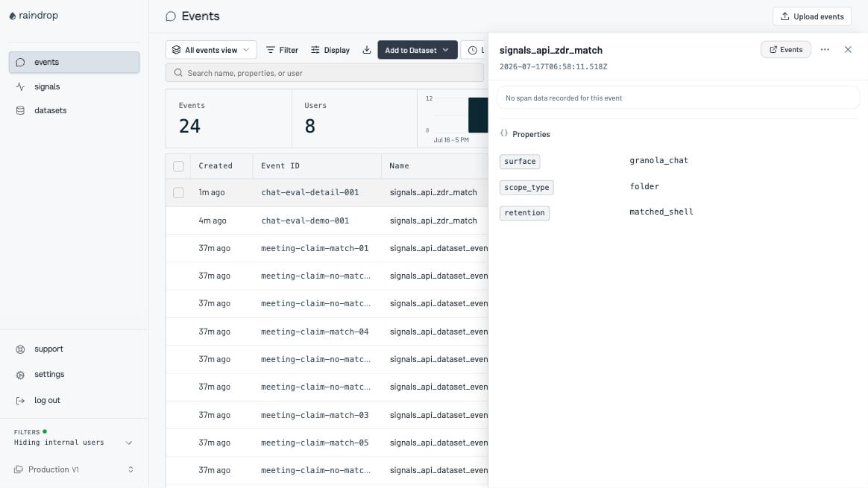Toggle the select-all checkbox in table header
Image resolution: width=868 pixels, height=488 pixels.
click(178, 166)
